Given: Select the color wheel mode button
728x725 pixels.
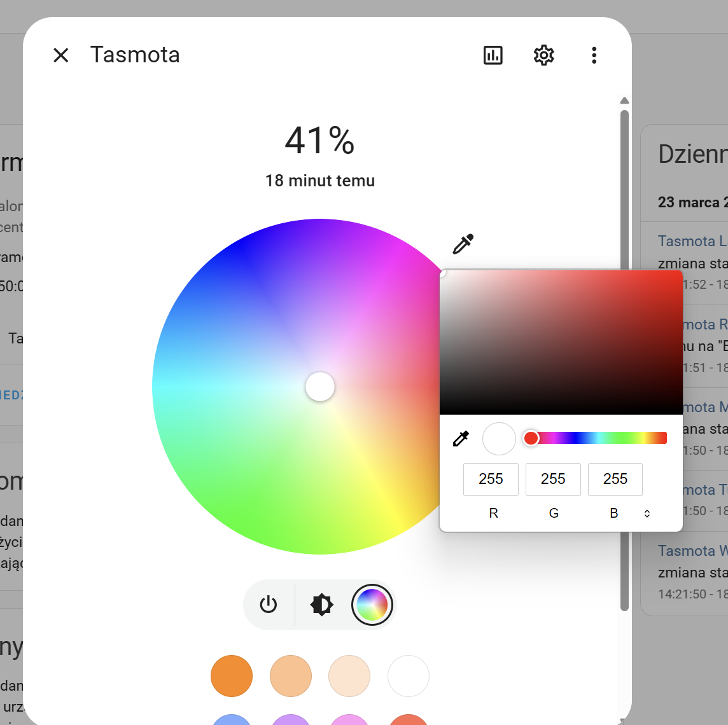Looking at the screenshot, I should [x=372, y=604].
